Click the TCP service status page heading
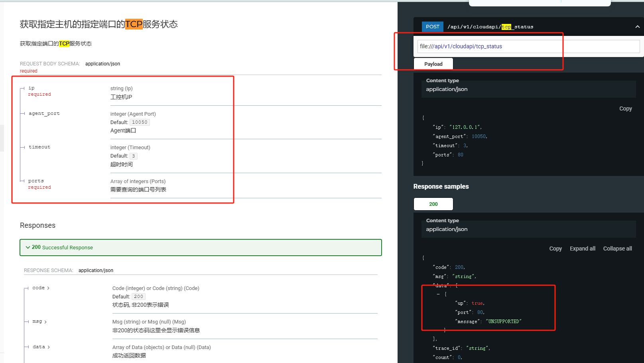Screen dimensions: 644x363 coord(98,24)
